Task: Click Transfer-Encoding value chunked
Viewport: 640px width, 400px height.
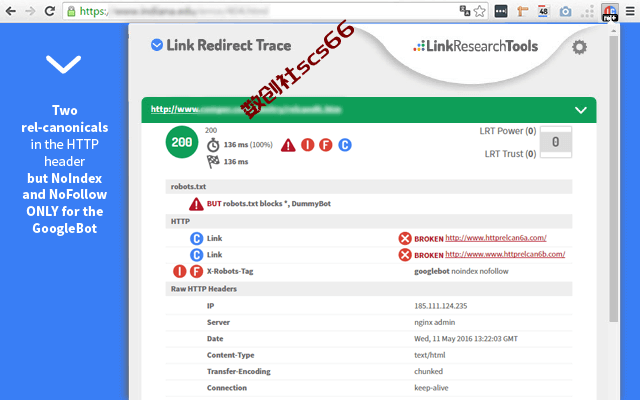Action: tap(428, 371)
